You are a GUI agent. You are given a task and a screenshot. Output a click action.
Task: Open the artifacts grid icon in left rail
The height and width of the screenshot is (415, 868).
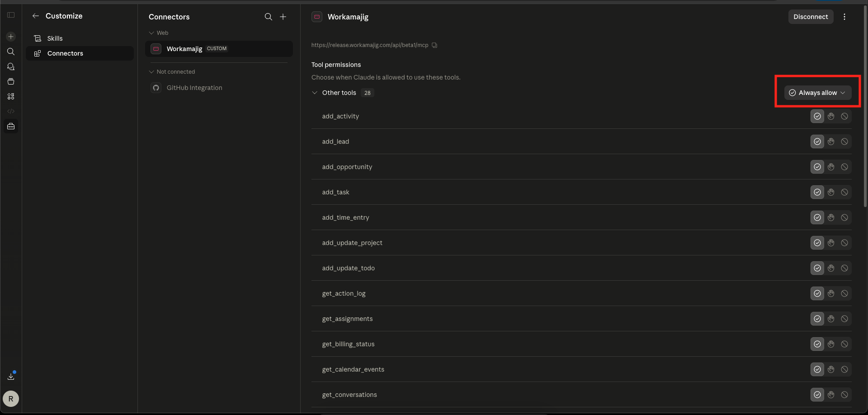pyautogui.click(x=11, y=96)
